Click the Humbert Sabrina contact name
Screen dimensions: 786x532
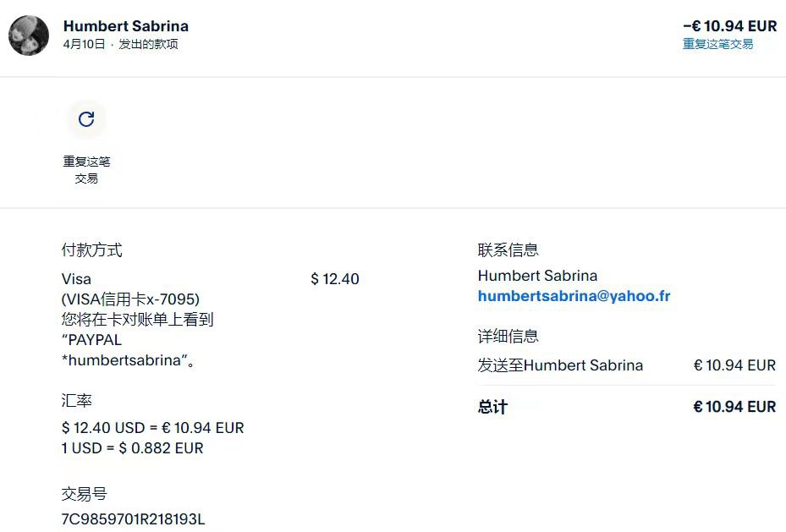point(537,276)
